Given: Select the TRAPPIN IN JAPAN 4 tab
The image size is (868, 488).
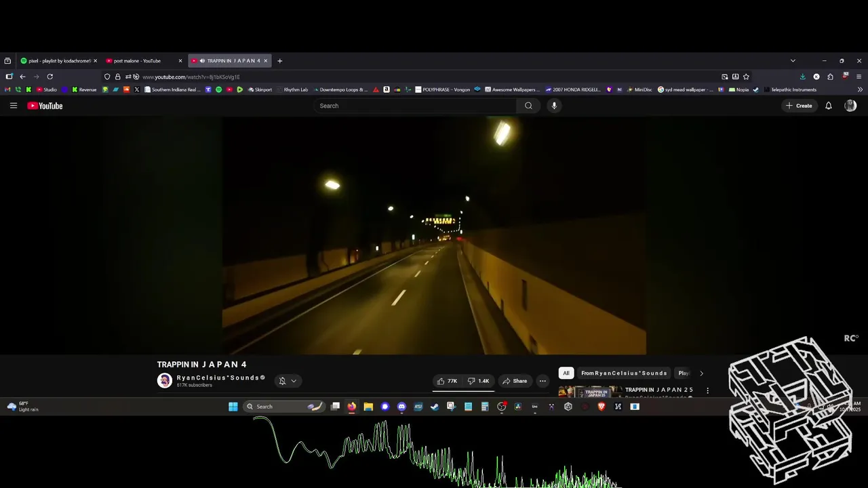Looking at the screenshot, I should (229, 61).
